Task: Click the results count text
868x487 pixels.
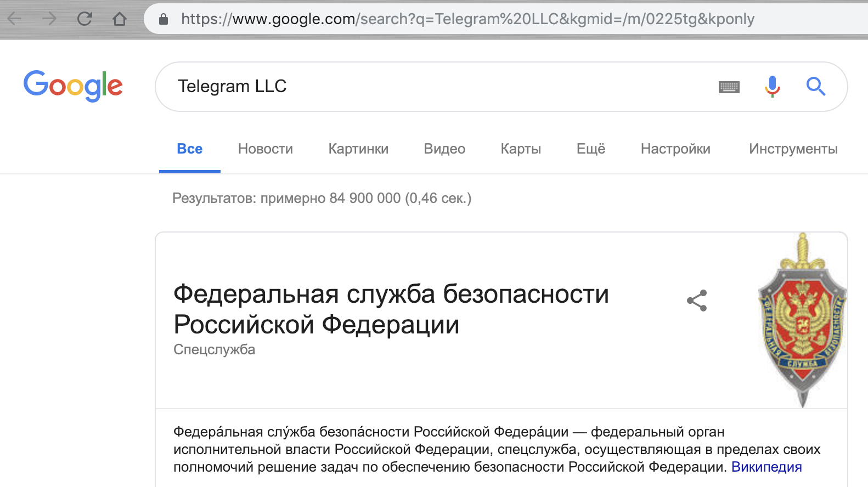Action: [x=322, y=199]
